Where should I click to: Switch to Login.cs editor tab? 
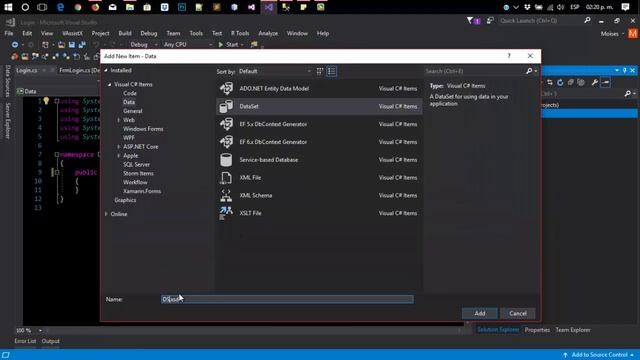coord(27,70)
